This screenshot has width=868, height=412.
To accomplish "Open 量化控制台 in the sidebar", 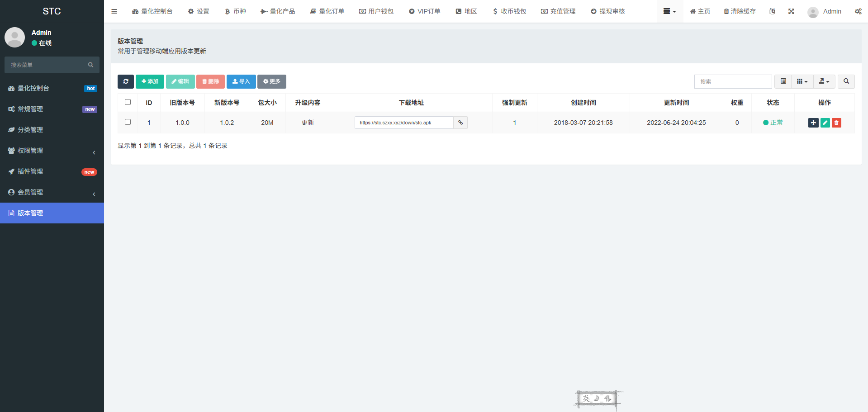I will pos(52,88).
